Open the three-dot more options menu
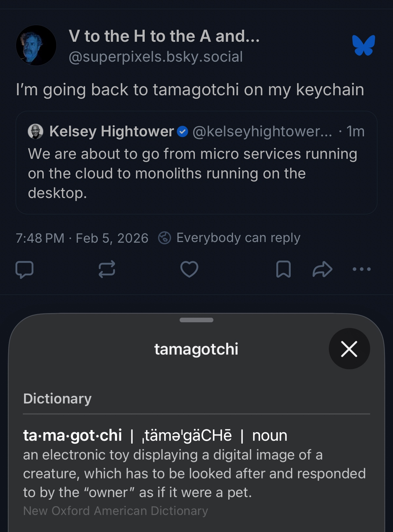393x532 pixels. pyautogui.click(x=362, y=269)
